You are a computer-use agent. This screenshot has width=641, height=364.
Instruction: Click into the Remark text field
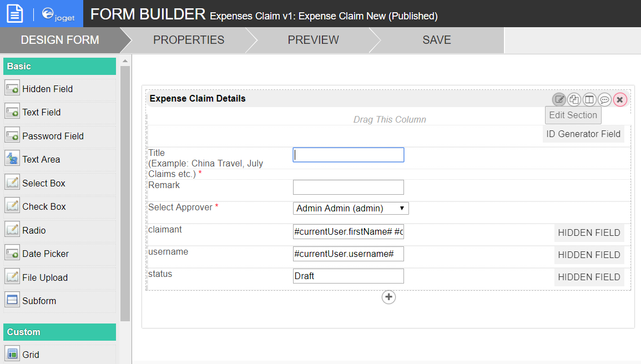pos(348,188)
